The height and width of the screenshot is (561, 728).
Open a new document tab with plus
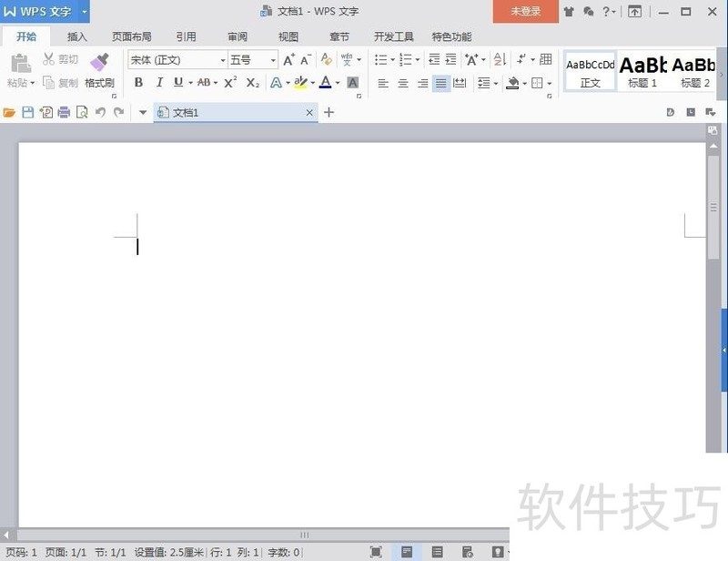click(x=329, y=113)
